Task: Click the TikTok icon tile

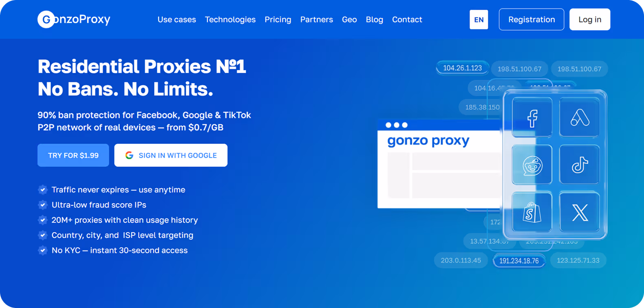Action: 580,165
